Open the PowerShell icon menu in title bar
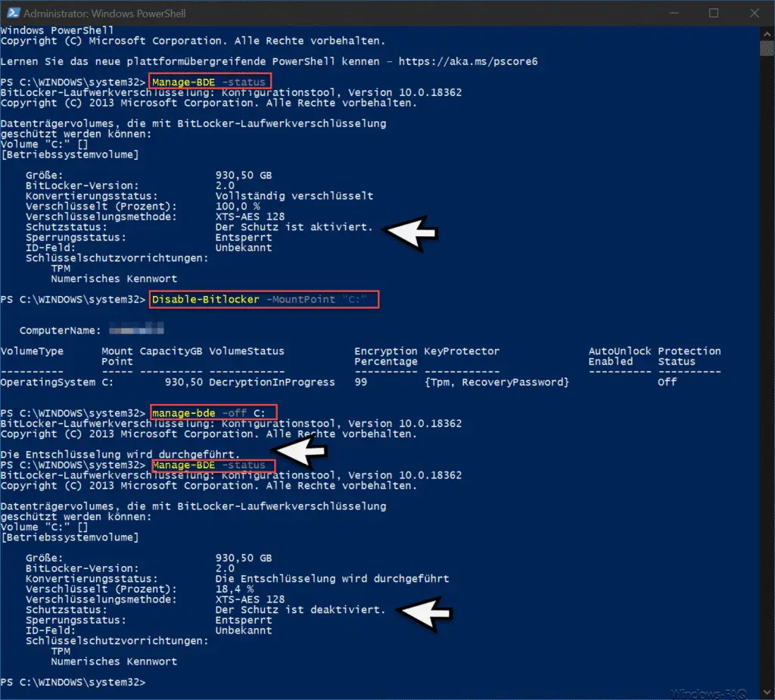The image size is (775, 700). pos(14,13)
